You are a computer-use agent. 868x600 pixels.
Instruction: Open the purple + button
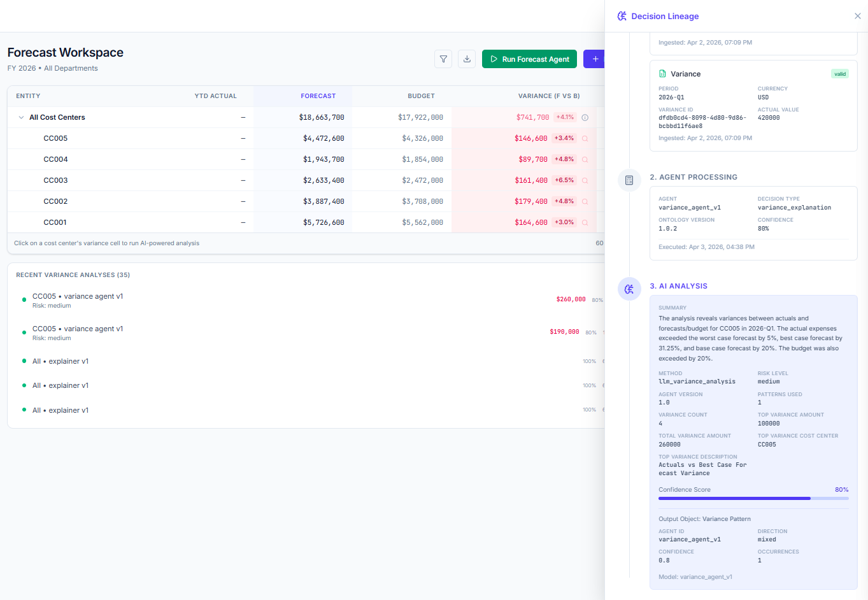(594, 59)
